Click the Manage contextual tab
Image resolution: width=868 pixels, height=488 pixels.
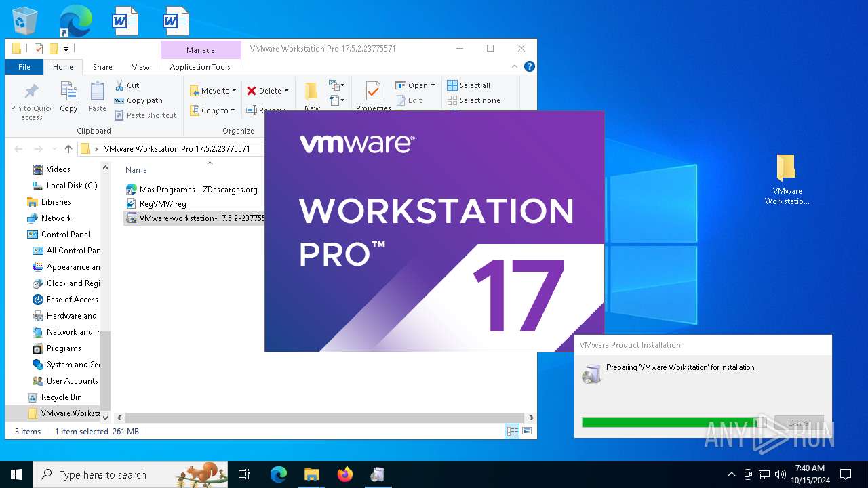201,49
